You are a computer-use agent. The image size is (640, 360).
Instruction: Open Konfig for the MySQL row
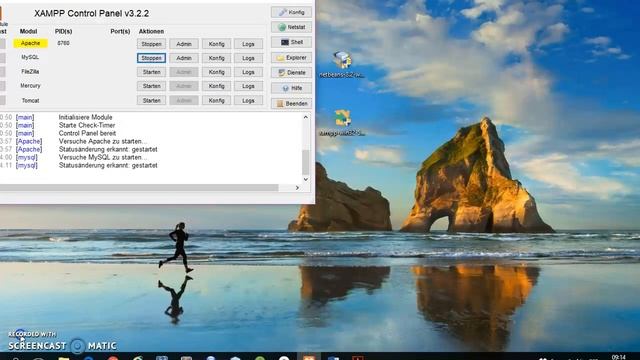point(216,58)
